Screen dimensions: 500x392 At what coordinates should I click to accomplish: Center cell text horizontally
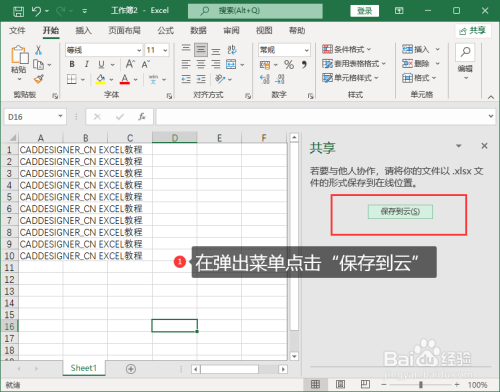pos(201,64)
